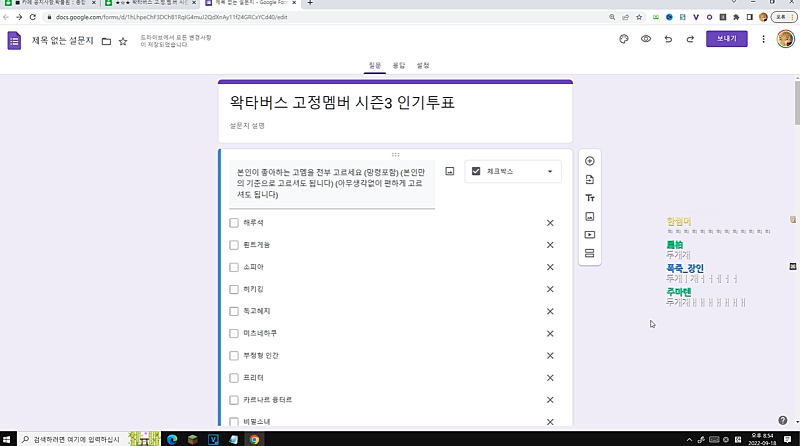Click the preview eye icon
The width and height of the screenshot is (800, 446).
(x=646, y=39)
